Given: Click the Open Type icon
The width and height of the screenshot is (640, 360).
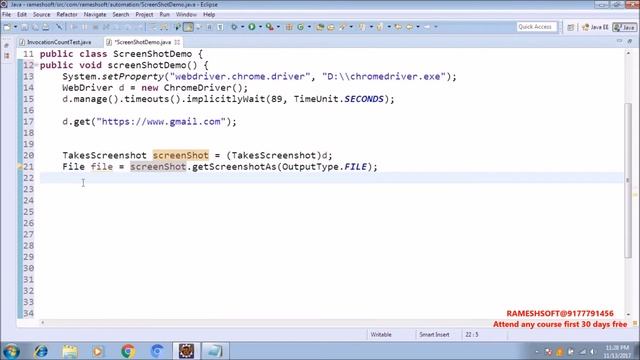Looking at the screenshot, I should pyautogui.click(x=320, y=27).
